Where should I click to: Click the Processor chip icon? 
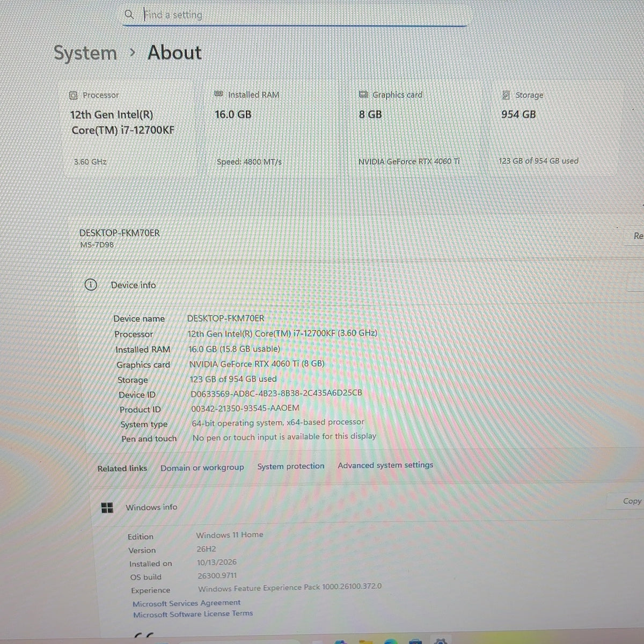pos(74,95)
